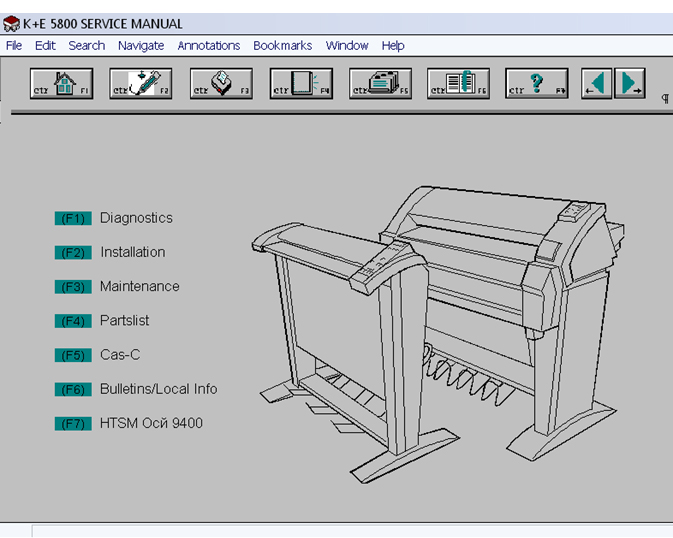Open help via question mark toolbar icon
Screen dimensions: 673x538
tap(537, 83)
